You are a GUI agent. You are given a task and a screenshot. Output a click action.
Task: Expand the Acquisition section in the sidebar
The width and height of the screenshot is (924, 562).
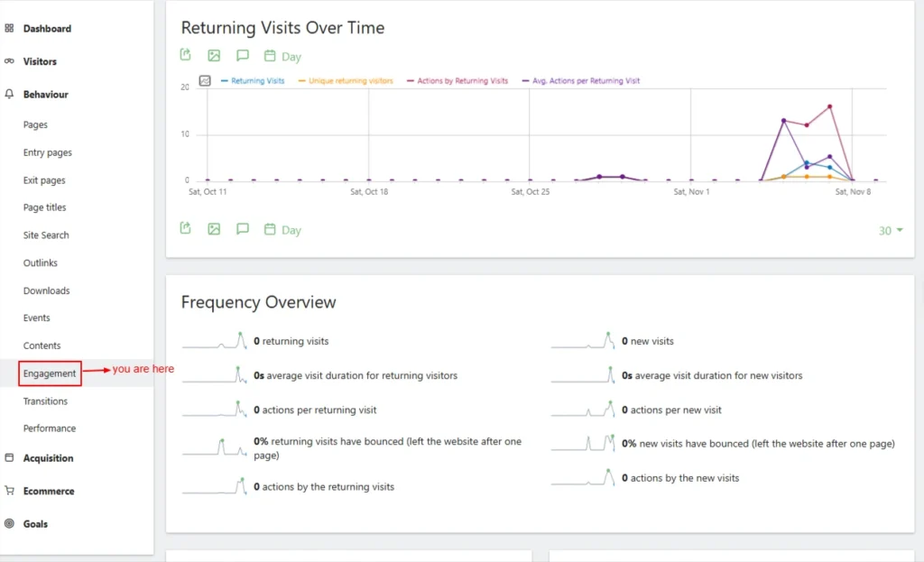coord(48,458)
